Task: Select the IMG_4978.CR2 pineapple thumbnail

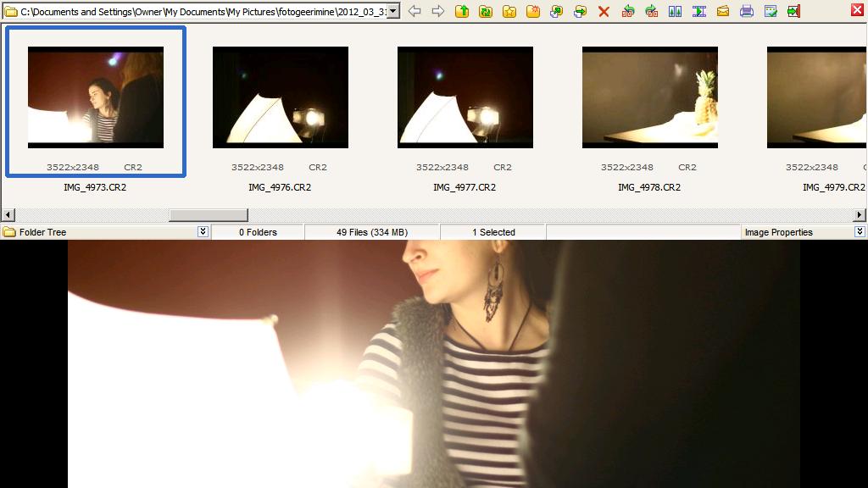Action: click(650, 97)
